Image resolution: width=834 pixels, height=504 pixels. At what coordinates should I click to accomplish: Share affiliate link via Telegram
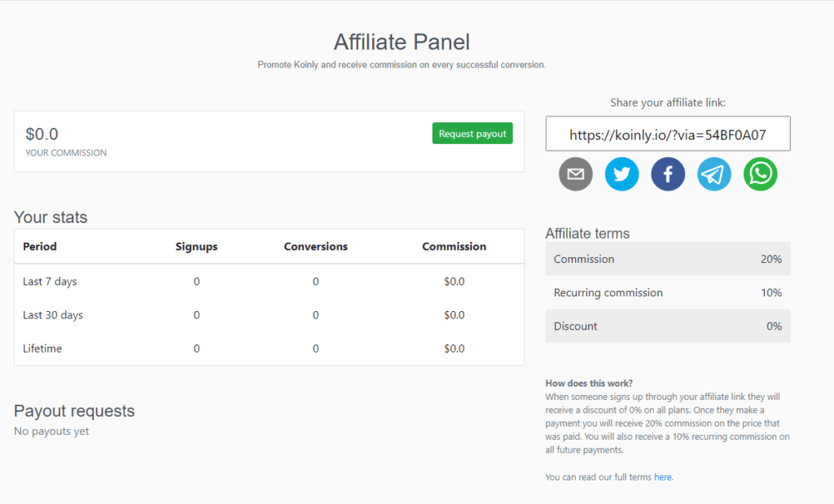click(714, 174)
